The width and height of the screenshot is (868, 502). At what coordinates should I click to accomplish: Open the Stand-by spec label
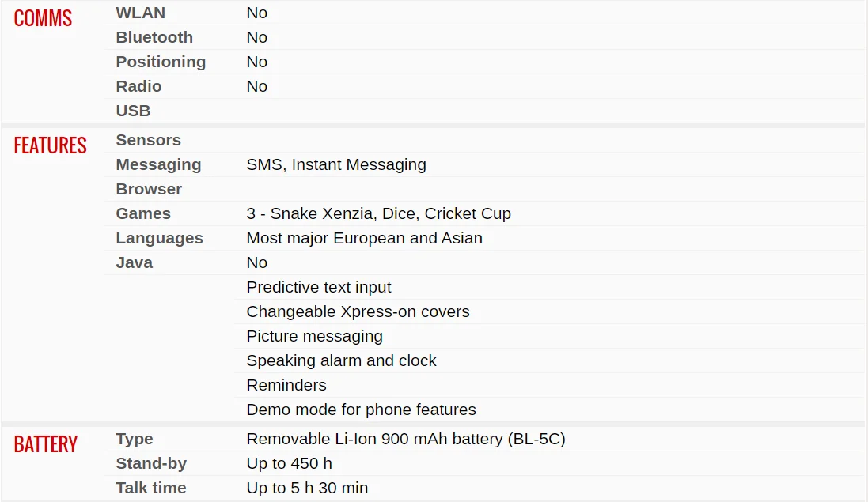point(151,463)
